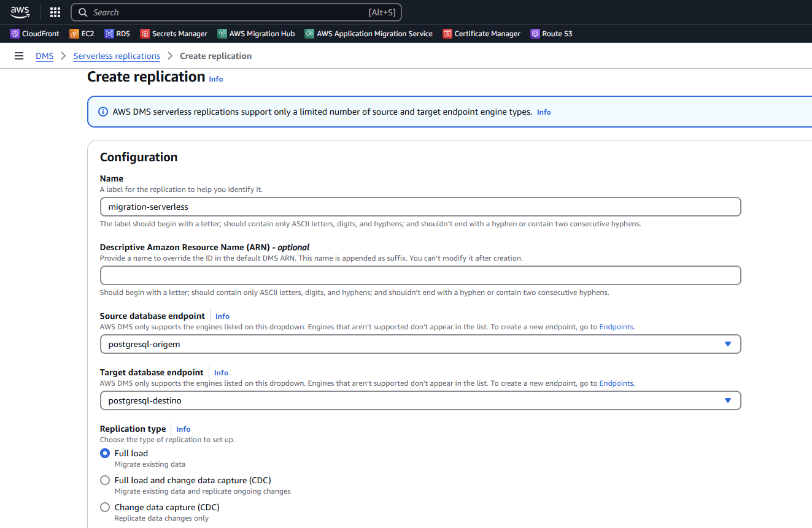Select Change data capture (CDC) only option
Viewport: 812px width, 528px height.
pyautogui.click(x=105, y=507)
